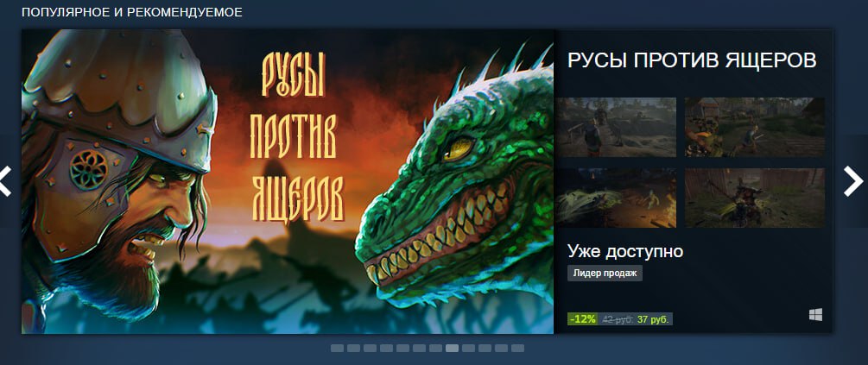Screen dimensions: 868x365
Task: Select the dark screenshot with campfire glow
Action: click(x=617, y=198)
